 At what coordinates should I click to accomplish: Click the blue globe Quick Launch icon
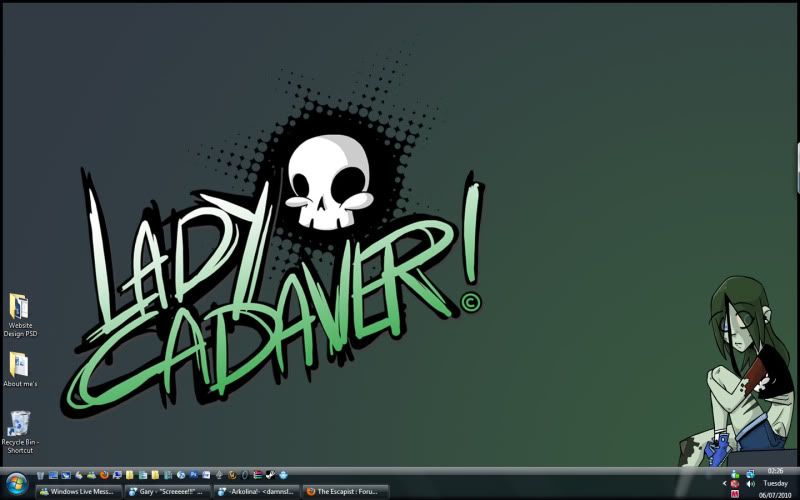pos(181,475)
